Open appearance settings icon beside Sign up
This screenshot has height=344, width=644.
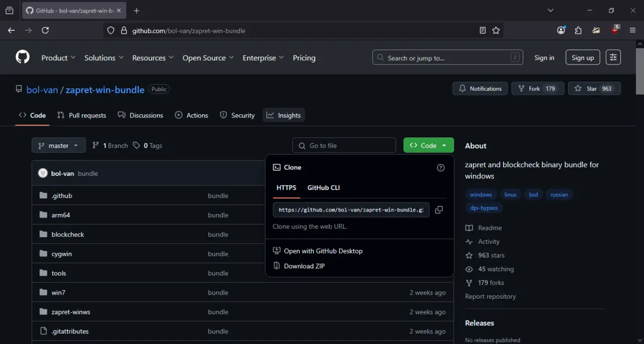[x=613, y=57]
